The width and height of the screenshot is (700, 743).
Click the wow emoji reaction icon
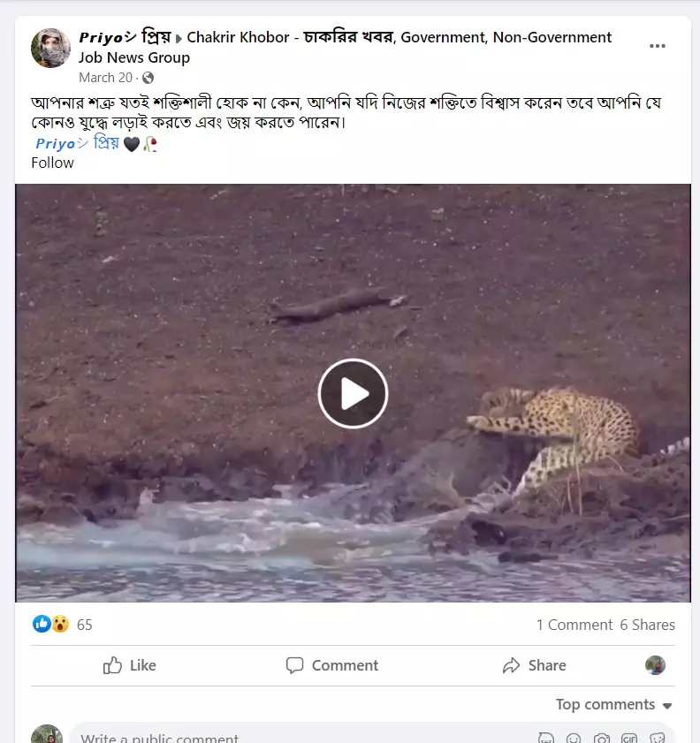[x=59, y=624]
